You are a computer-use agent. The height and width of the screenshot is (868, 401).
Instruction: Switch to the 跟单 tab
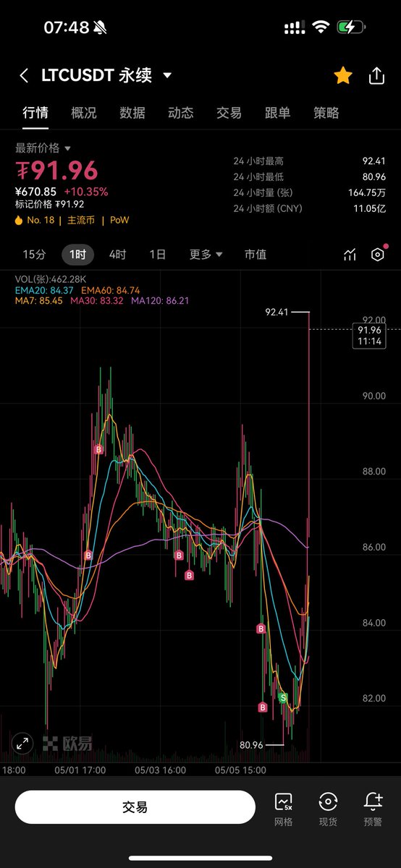277,113
